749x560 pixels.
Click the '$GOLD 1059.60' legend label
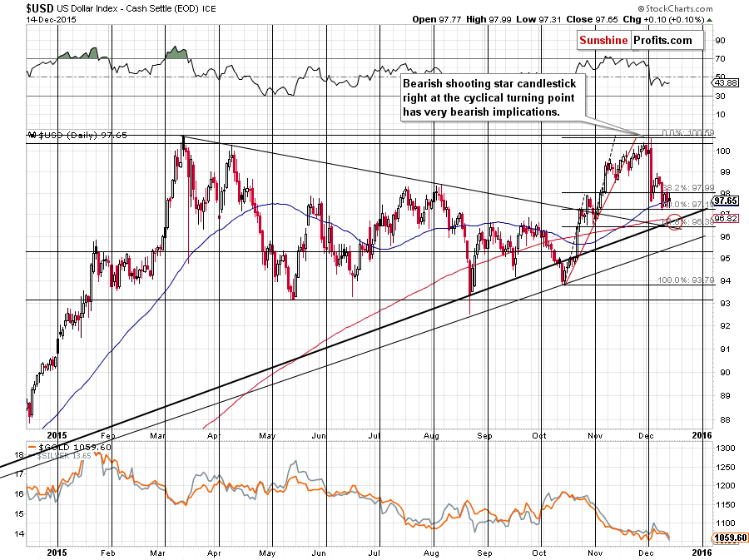click(x=75, y=448)
